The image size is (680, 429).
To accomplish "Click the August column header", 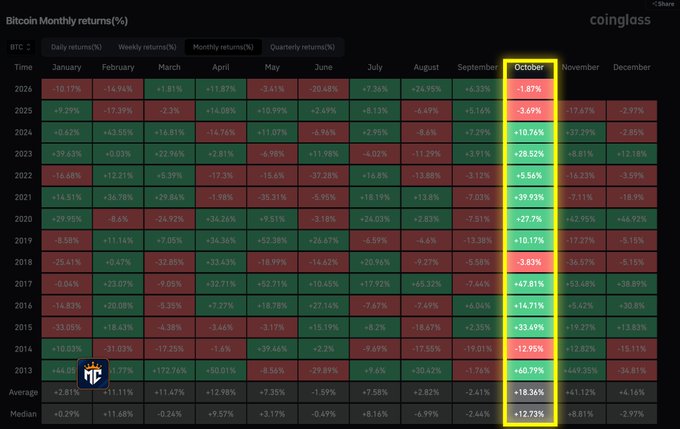I will [x=426, y=67].
